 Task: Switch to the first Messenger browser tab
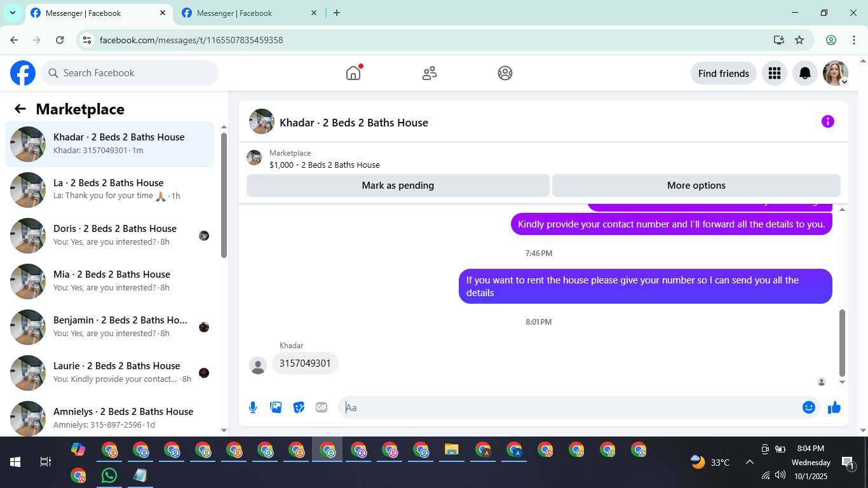click(x=98, y=13)
